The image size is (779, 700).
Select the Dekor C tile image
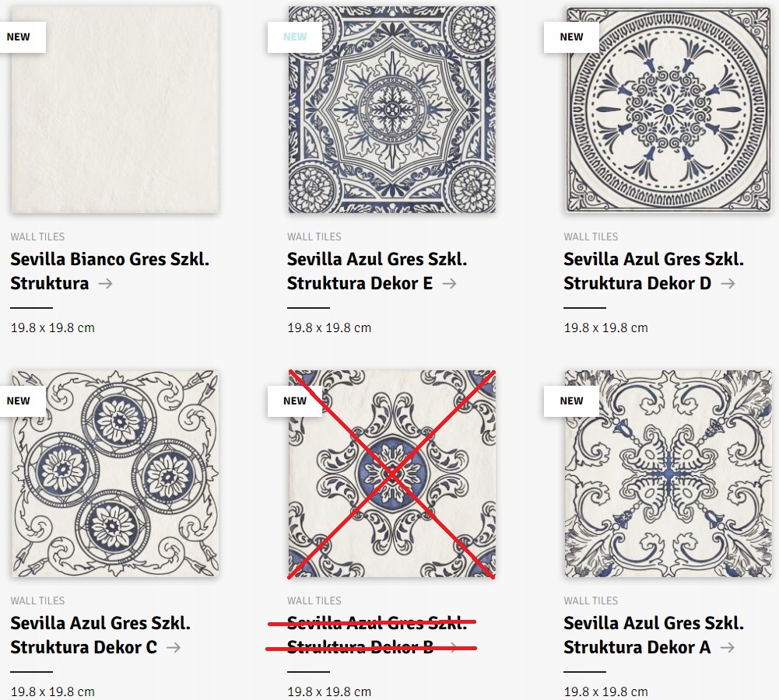[114, 474]
